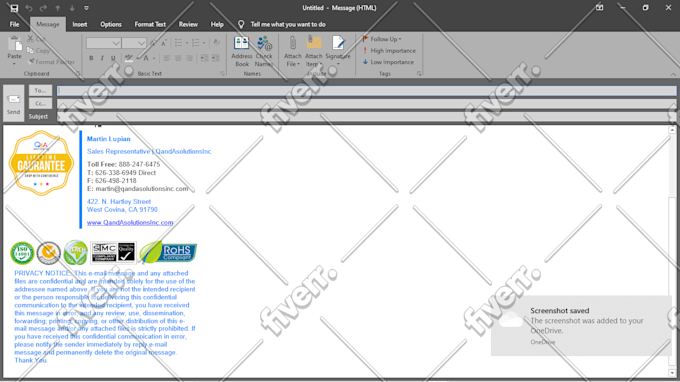
Task: Open the Address Book
Action: point(242,52)
